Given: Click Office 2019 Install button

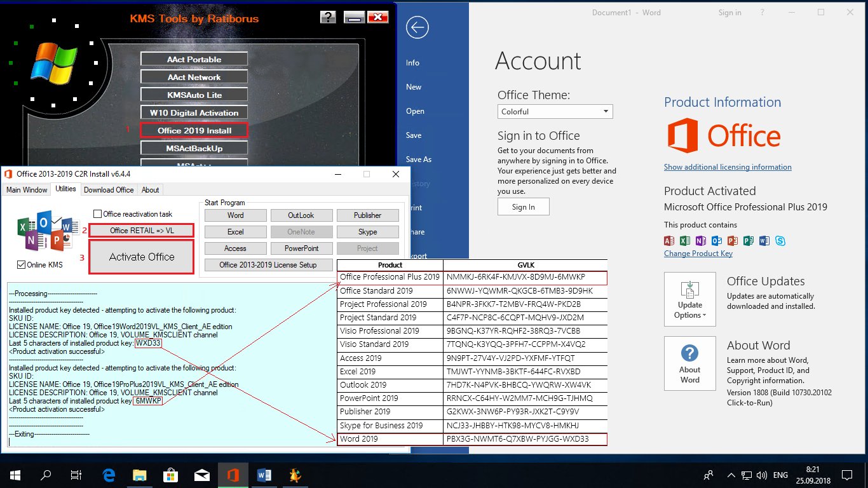Looking at the screenshot, I should click(x=194, y=130).
